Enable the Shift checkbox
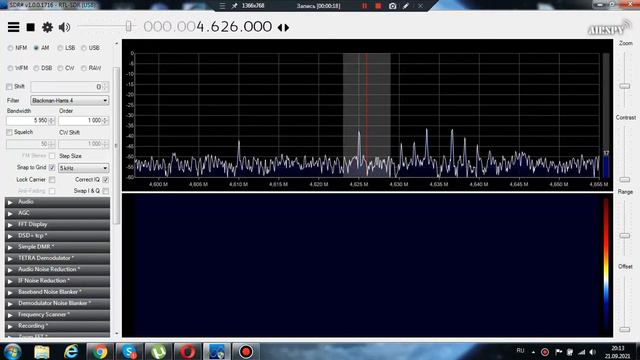This screenshot has width=640, height=360. coord(9,87)
